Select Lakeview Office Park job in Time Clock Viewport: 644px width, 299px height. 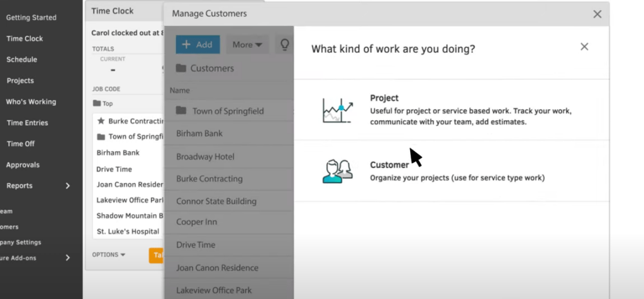point(130,200)
